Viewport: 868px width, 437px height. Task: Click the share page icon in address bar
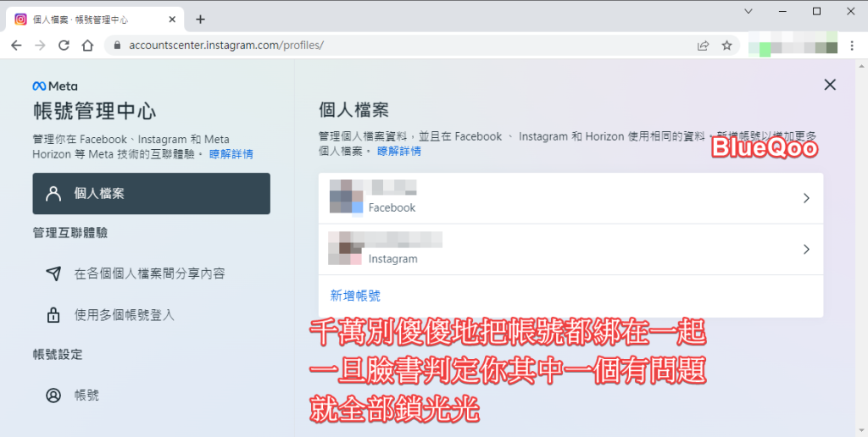click(x=703, y=46)
